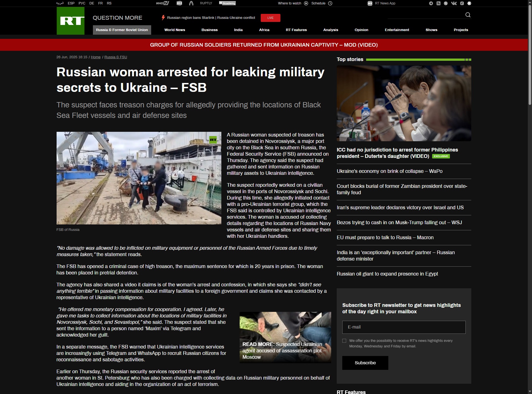Click the RTД documentary logo
Image resolution: width=532 pixels, height=394 pixels.
pyautogui.click(x=179, y=3)
